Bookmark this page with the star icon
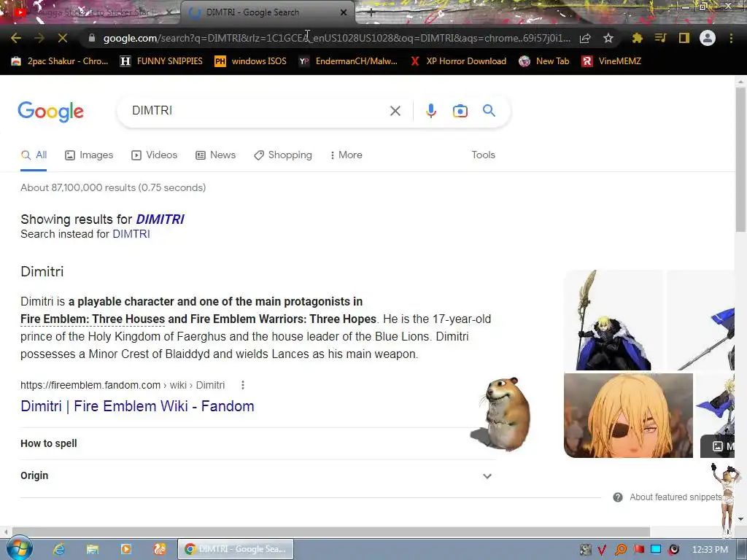This screenshot has height=560, width=747. [x=608, y=38]
